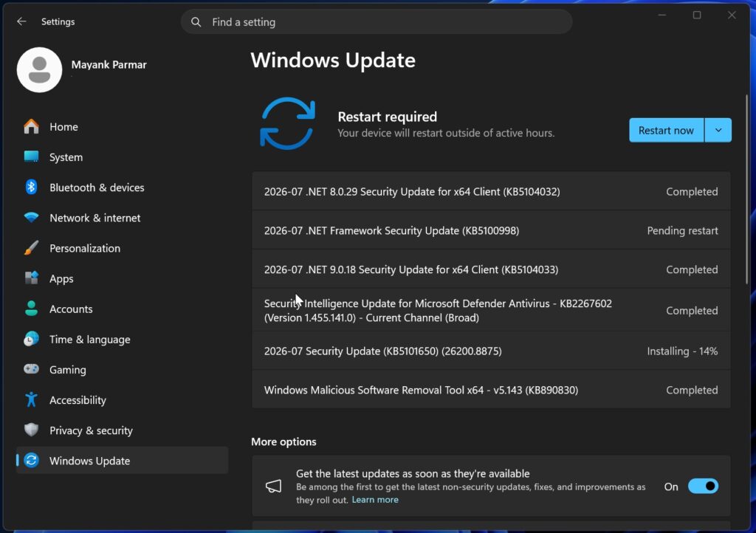Image resolution: width=756 pixels, height=533 pixels.
Task: Click the Windows Update sync icon in the sidebar
Action: point(31,460)
